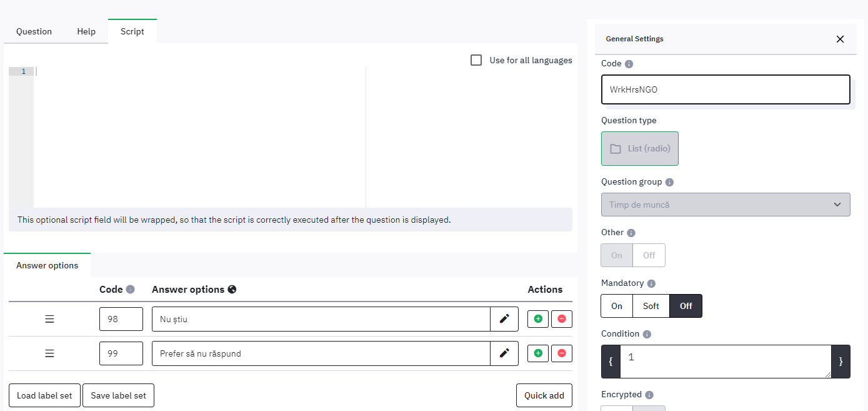Open the List (radio) question type selector
The width and height of the screenshot is (868, 411).
[639, 149]
